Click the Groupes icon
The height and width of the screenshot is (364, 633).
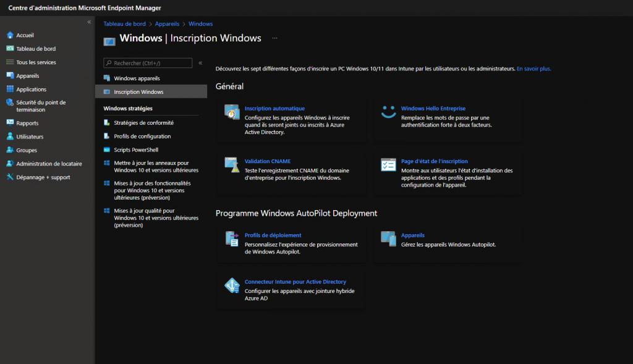pos(10,150)
